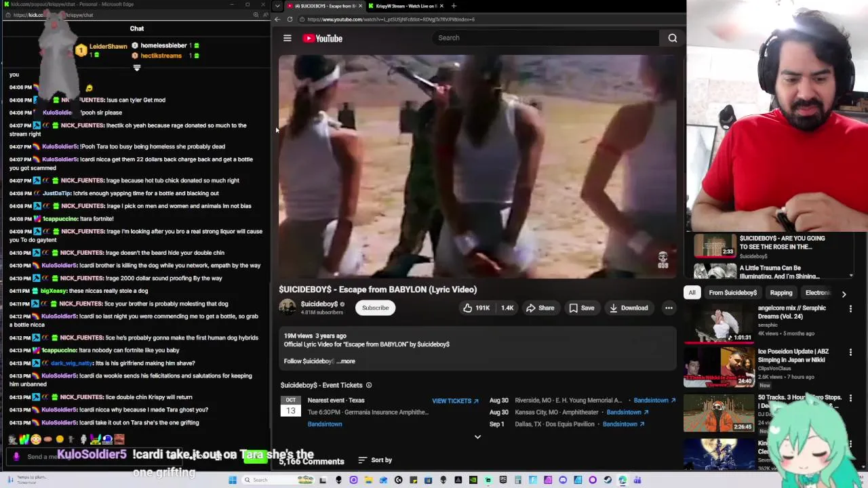Select the Electronic filter chip
Viewport: 868px width, 488px height.
tap(817, 293)
